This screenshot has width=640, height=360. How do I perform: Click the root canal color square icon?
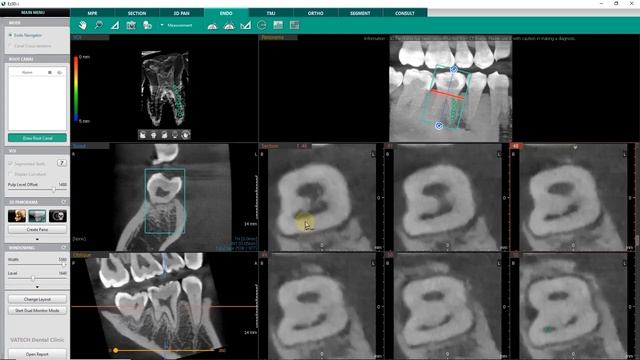50,72
